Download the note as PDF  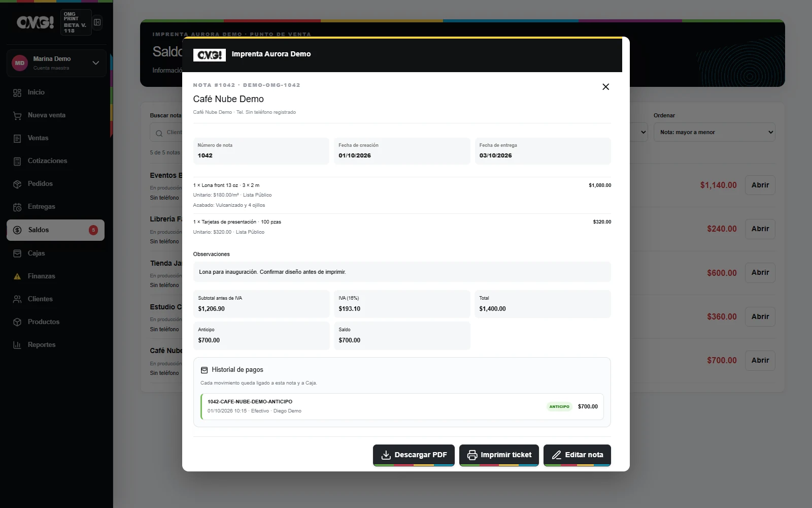[414, 455]
